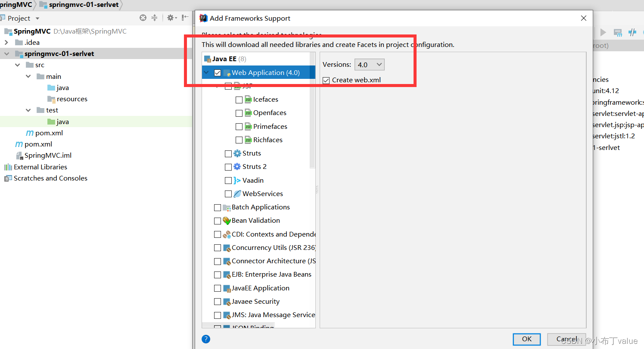Viewport: 644px width, 349px height.
Task: Click the Maven Run (play) icon
Action: tap(603, 32)
